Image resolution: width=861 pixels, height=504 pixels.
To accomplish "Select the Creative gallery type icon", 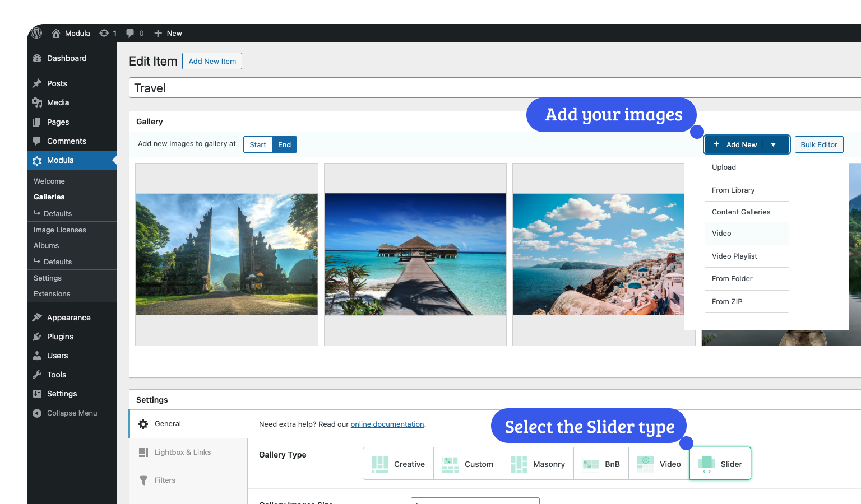I will (380, 464).
